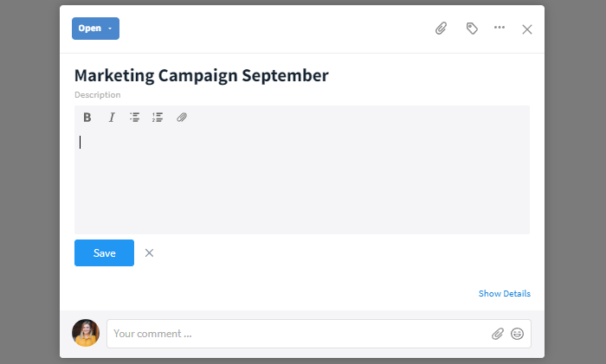Toggle bold formatting in description editor
606x364 pixels.
(x=87, y=118)
